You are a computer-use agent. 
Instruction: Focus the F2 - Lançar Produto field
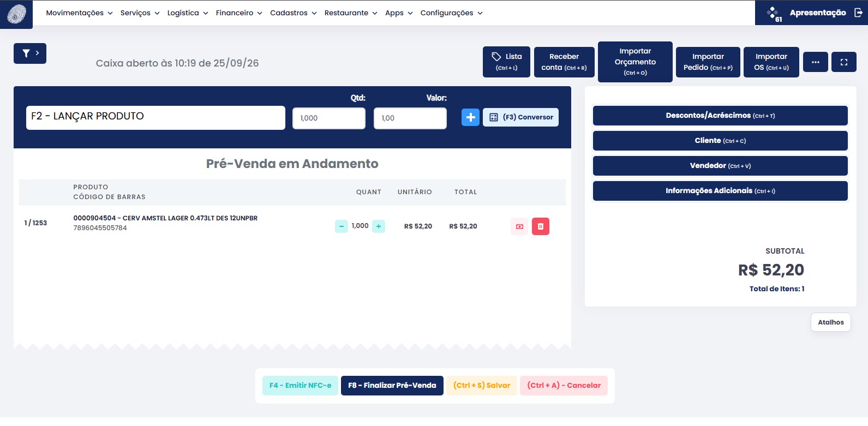pos(155,118)
